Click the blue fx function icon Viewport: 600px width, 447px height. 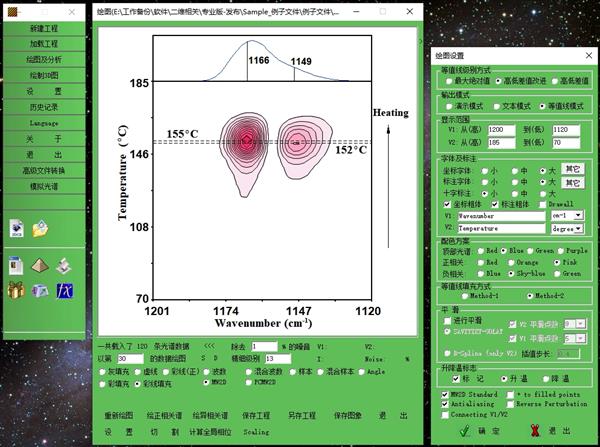click(64, 290)
